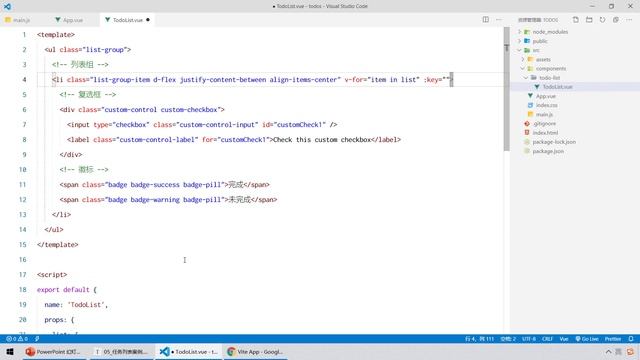Image resolution: width=640 pixels, height=360 pixels.
Task: Open editor more actions menu
Action: (499, 20)
